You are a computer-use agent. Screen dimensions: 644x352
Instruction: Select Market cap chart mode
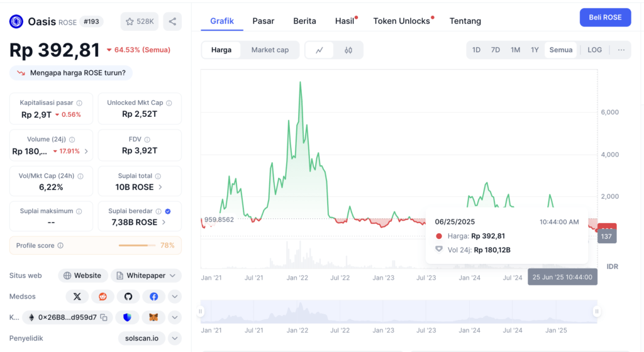(x=270, y=50)
